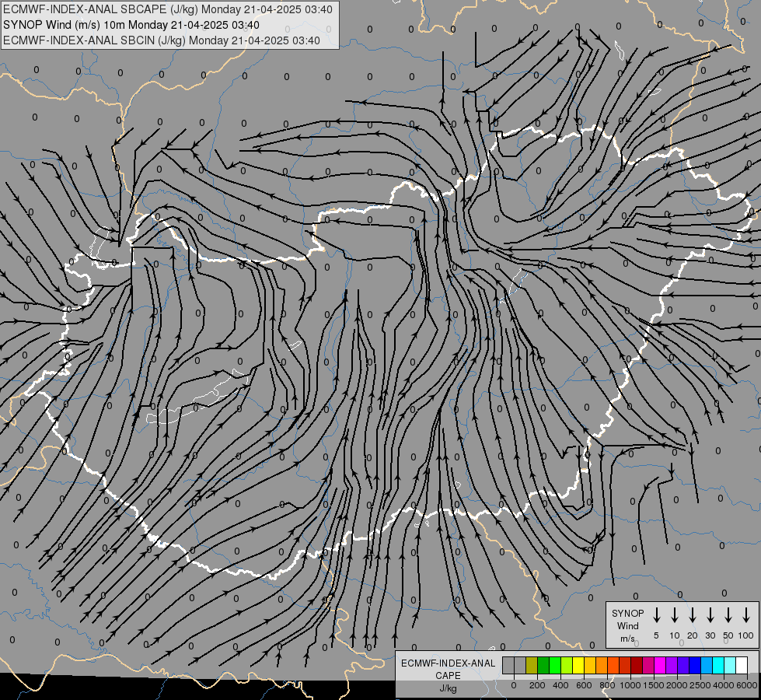Click the '6000' tick label on CAPE scale

(747, 685)
